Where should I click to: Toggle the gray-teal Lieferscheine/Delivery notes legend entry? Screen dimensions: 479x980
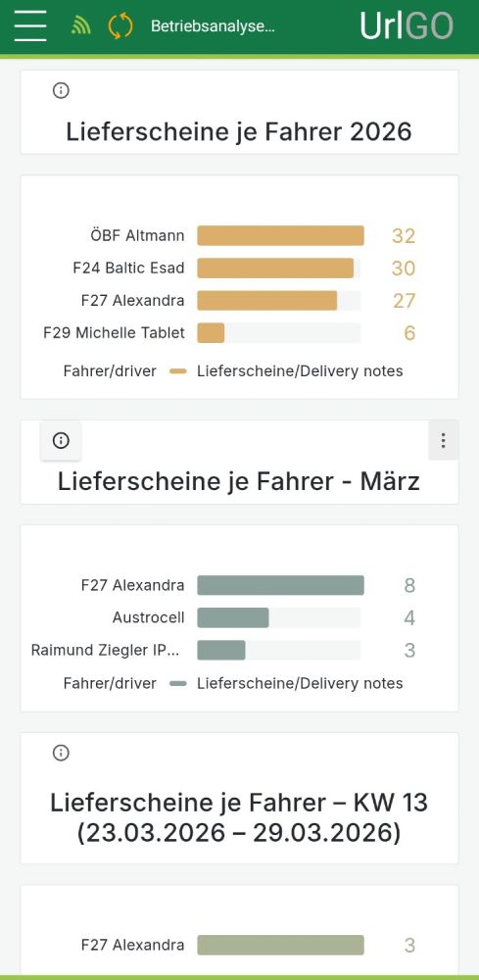(x=286, y=684)
